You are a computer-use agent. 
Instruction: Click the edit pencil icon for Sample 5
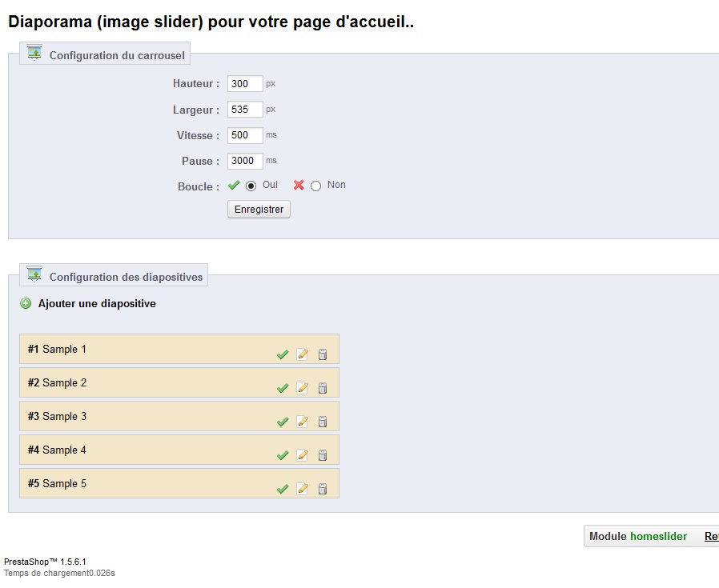[302, 489]
